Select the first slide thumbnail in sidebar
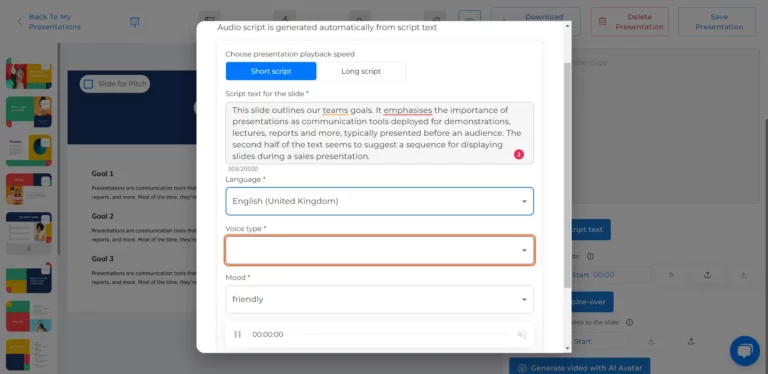Image resolution: width=768 pixels, height=374 pixels. coord(28,73)
